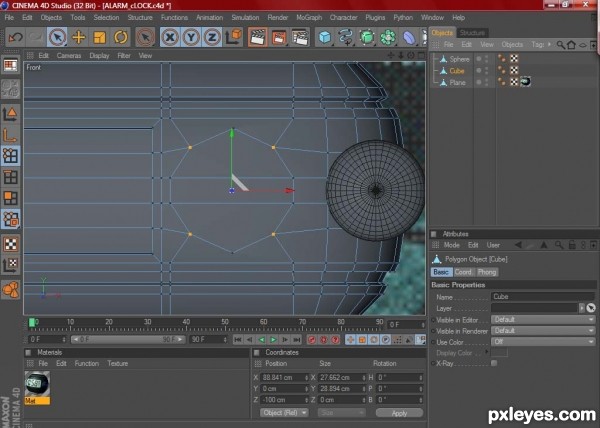Image resolution: width=600 pixels, height=428 pixels.
Task: Click the record keyframe button
Action: pos(311,340)
